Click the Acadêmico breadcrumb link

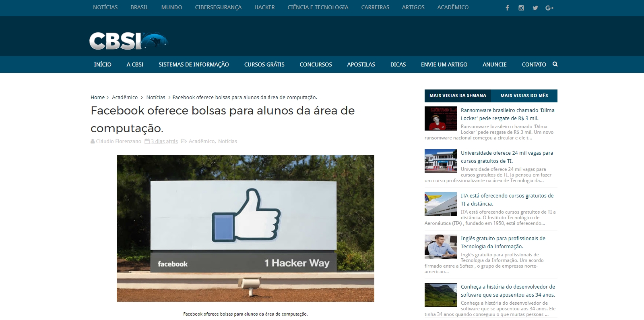[125, 98]
